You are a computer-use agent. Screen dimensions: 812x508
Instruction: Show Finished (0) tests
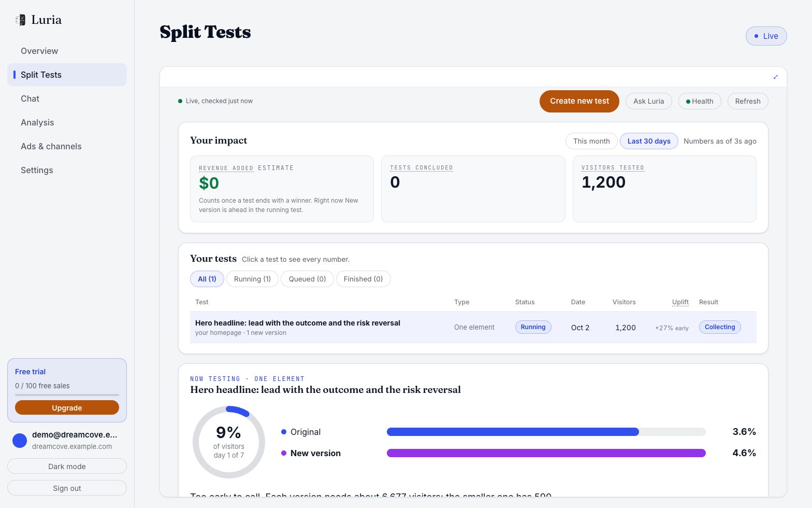[363, 279]
